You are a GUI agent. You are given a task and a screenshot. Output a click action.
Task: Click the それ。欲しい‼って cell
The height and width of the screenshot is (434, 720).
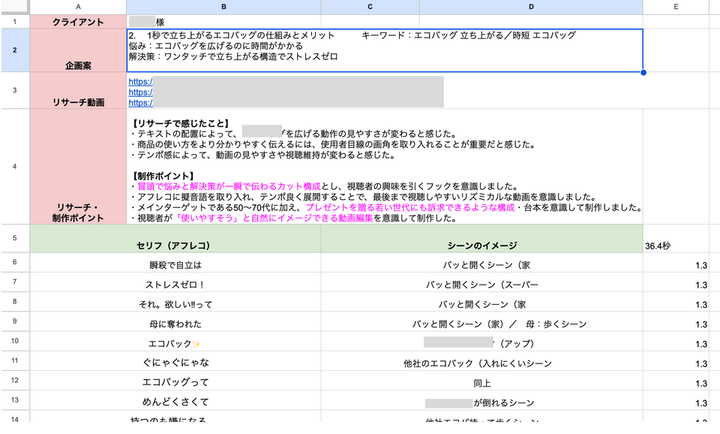[175, 302]
